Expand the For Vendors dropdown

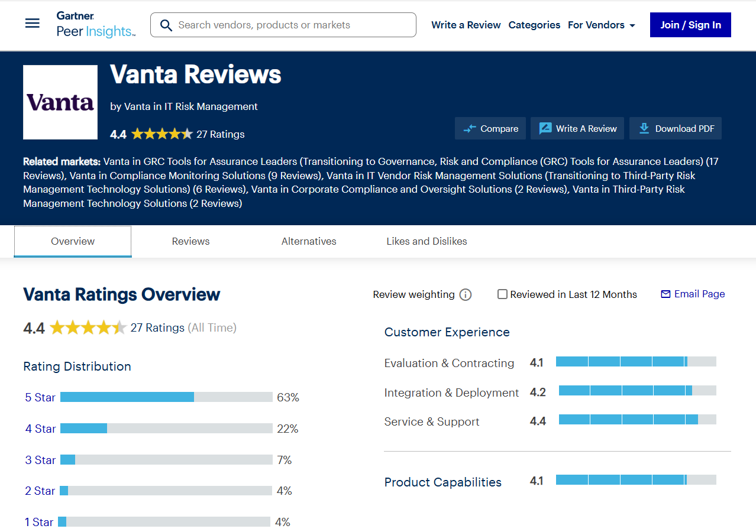602,25
